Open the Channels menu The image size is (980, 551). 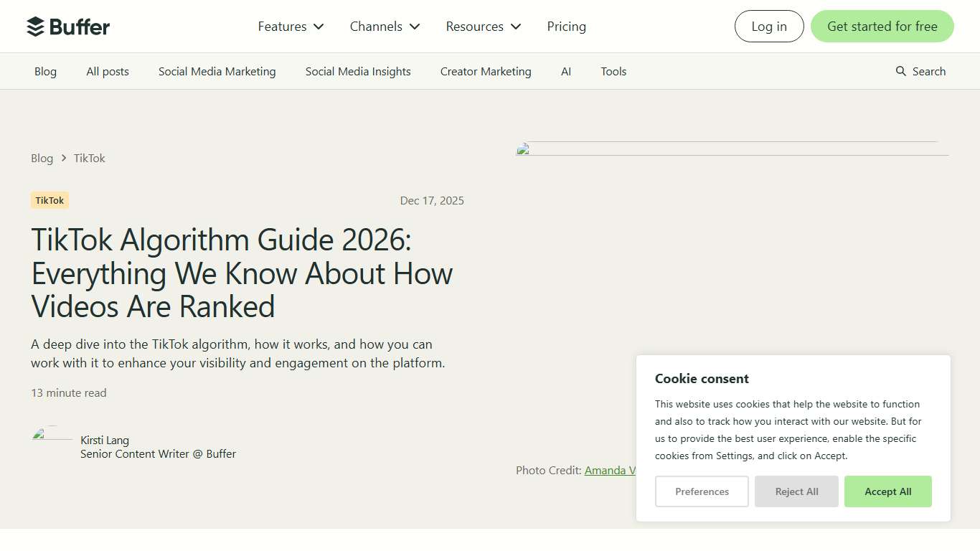(384, 26)
